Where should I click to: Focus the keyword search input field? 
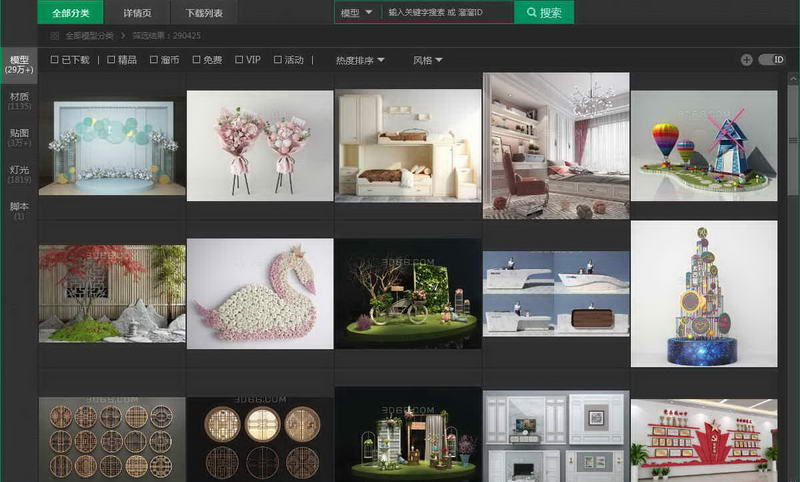click(446, 13)
